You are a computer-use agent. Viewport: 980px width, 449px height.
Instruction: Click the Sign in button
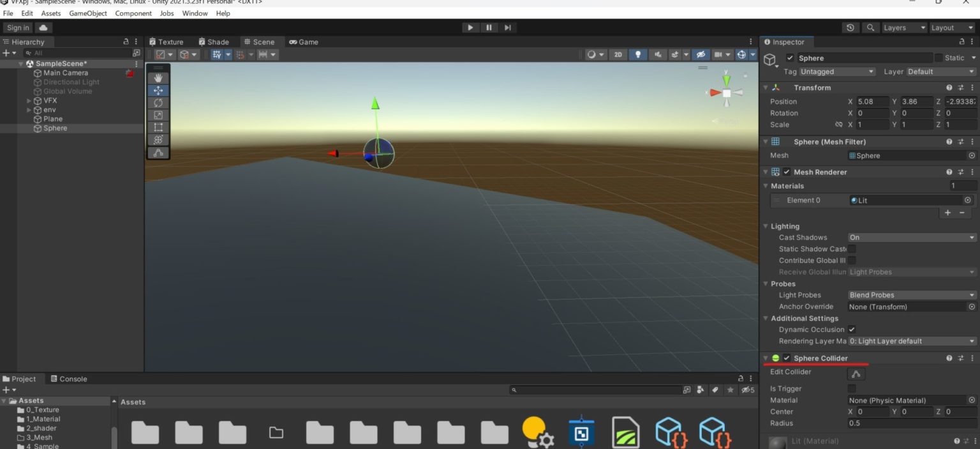tap(17, 27)
